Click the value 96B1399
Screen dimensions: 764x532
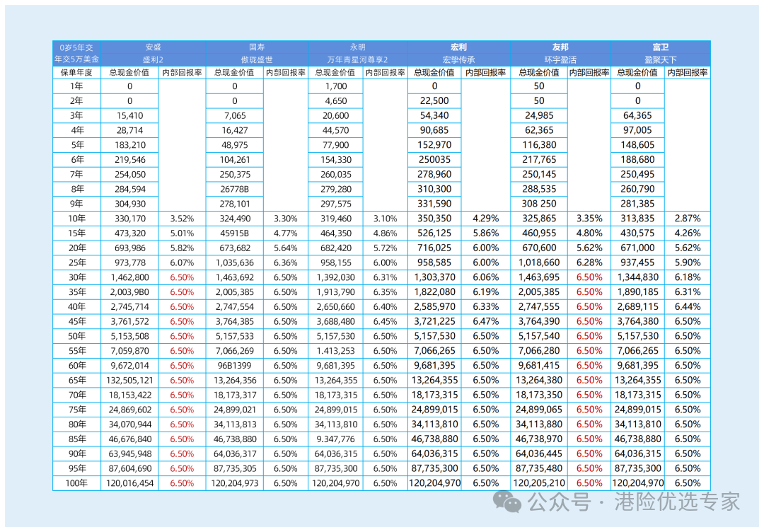[x=235, y=366]
